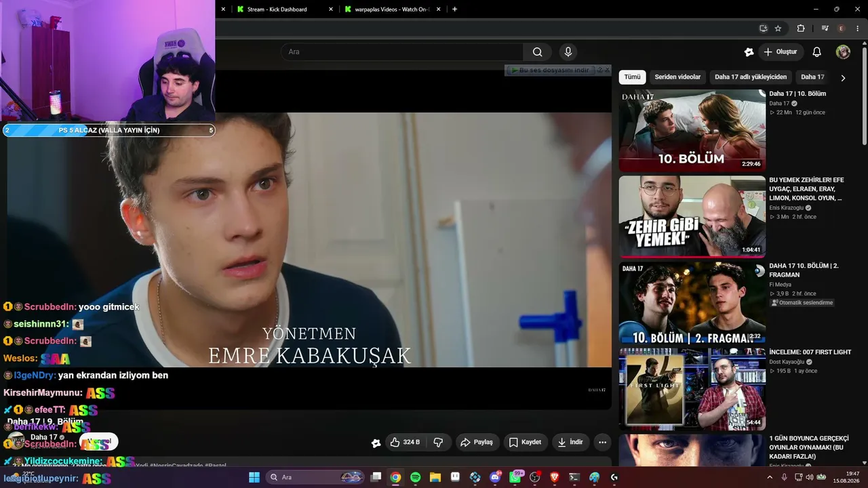Viewport: 868px width, 488px height.
Task: Dislike the video with thumbs-down
Action: coord(438,443)
